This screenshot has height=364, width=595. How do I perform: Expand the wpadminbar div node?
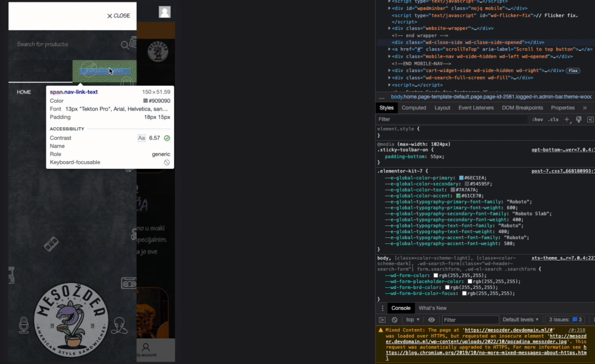pos(389,8)
